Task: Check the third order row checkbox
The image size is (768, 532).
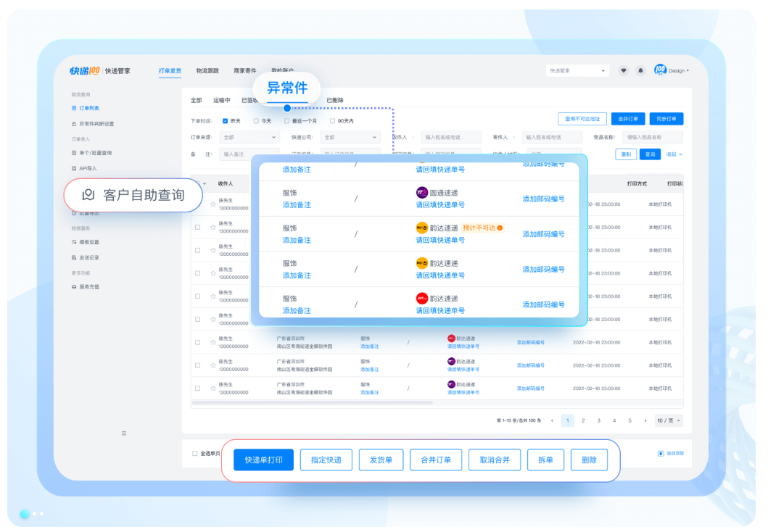Action: coord(198,250)
